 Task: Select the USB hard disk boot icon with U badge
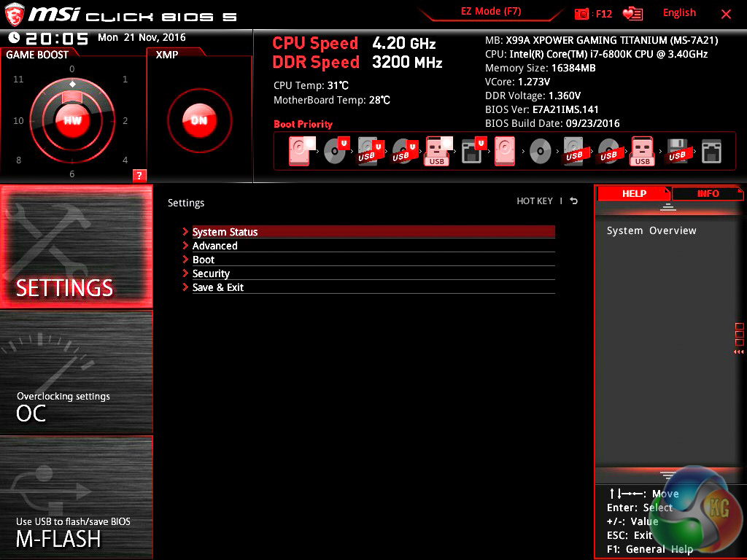coord(371,151)
